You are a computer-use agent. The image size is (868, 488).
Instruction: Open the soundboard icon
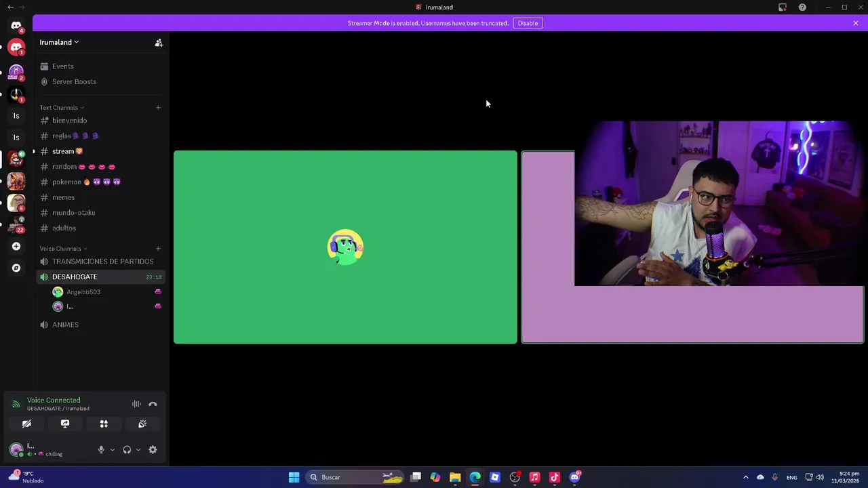(142, 424)
